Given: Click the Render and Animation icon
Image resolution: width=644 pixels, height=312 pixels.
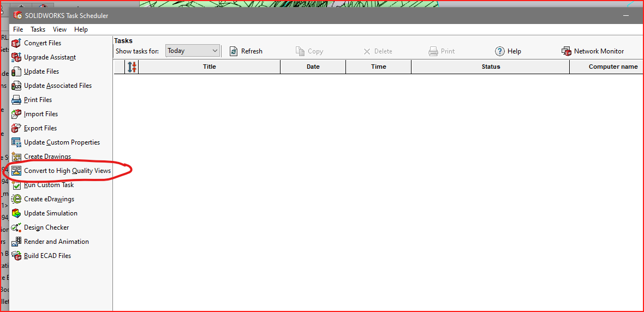Looking at the screenshot, I should [16, 242].
